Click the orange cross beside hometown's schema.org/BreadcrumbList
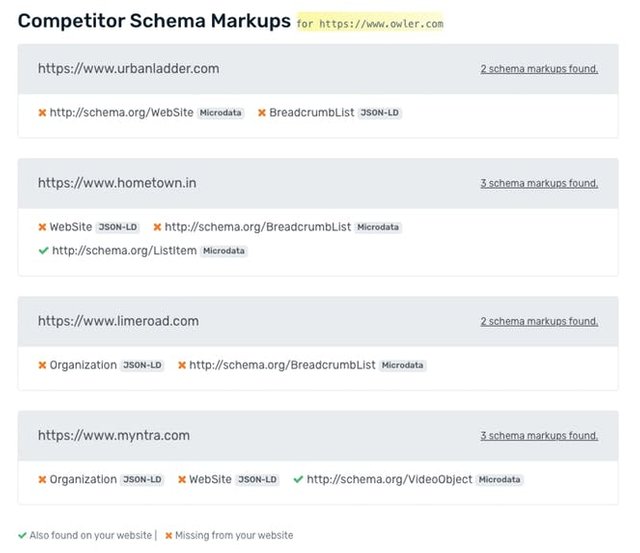640x553 pixels. pos(157,227)
